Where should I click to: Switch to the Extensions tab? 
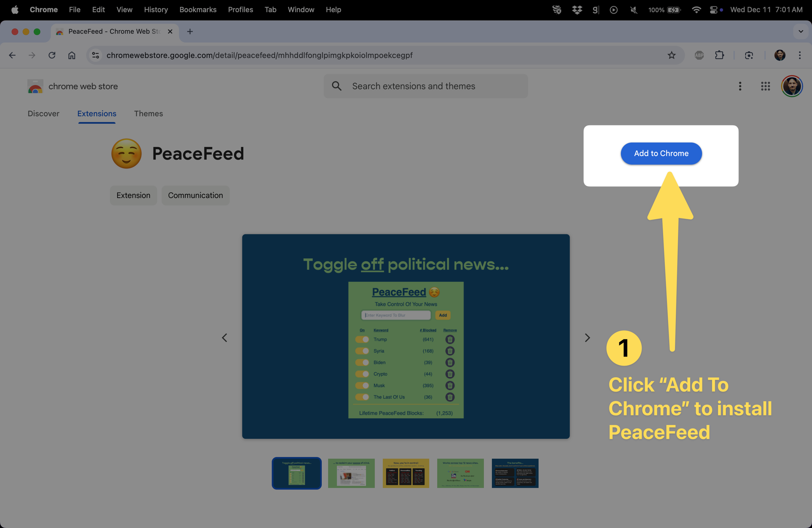click(x=97, y=114)
